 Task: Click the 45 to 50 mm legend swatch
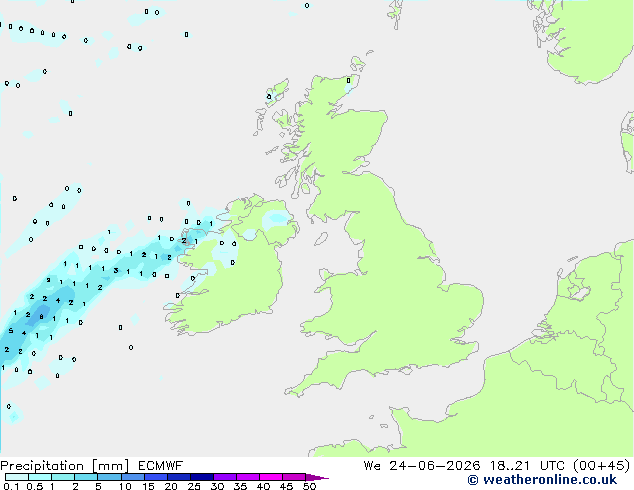[294, 477]
